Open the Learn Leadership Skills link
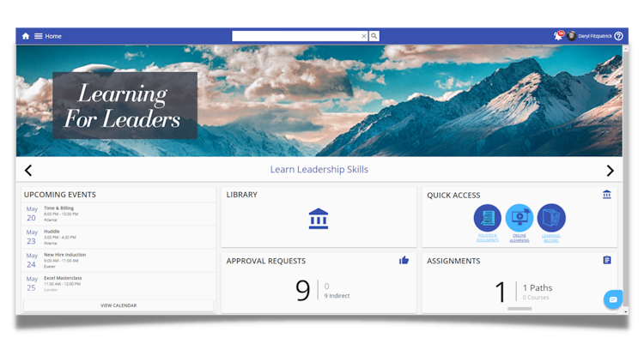The image size is (644, 362). pos(319,170)
